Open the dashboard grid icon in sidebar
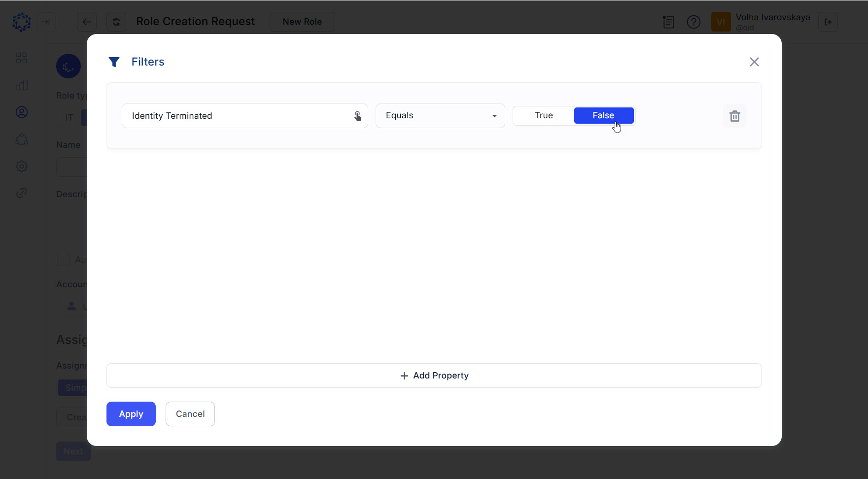This screenshot has height=479, width=868. (x=22, y=58)
